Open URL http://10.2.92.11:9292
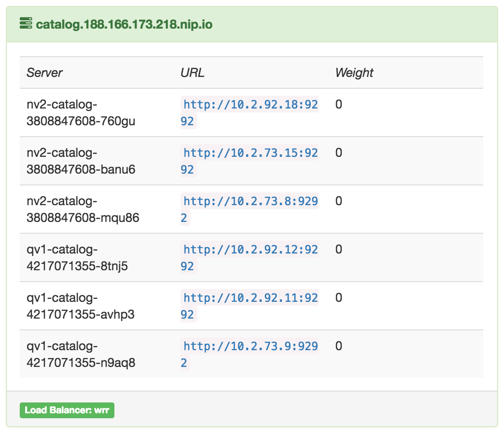This screenshot has height=435, width=504. [x=250, y=306]
